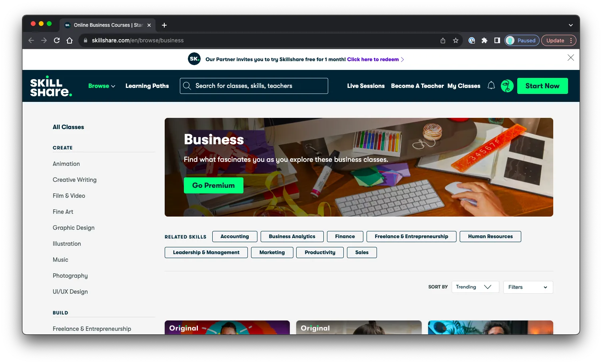The width and height of the screenshot is (602, 364).
Task: Click the Start Now button
Action: (x=542, y=86)
